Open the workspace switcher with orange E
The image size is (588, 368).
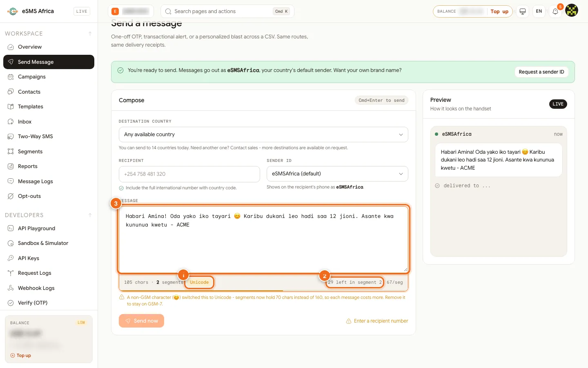(x=131, y=11)
